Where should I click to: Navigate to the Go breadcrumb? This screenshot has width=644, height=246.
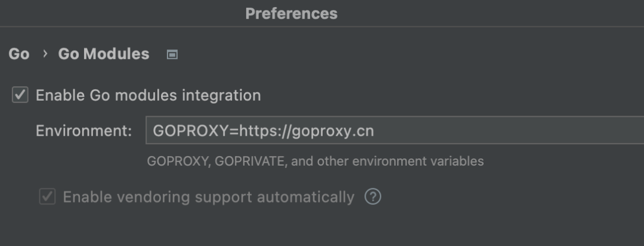click(x=19, y=54)
